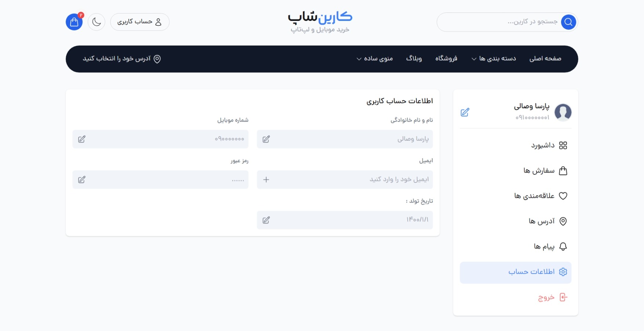Click the رمز عبور label
The width and height of the screenshot is (644, 331).
(240, 161)
